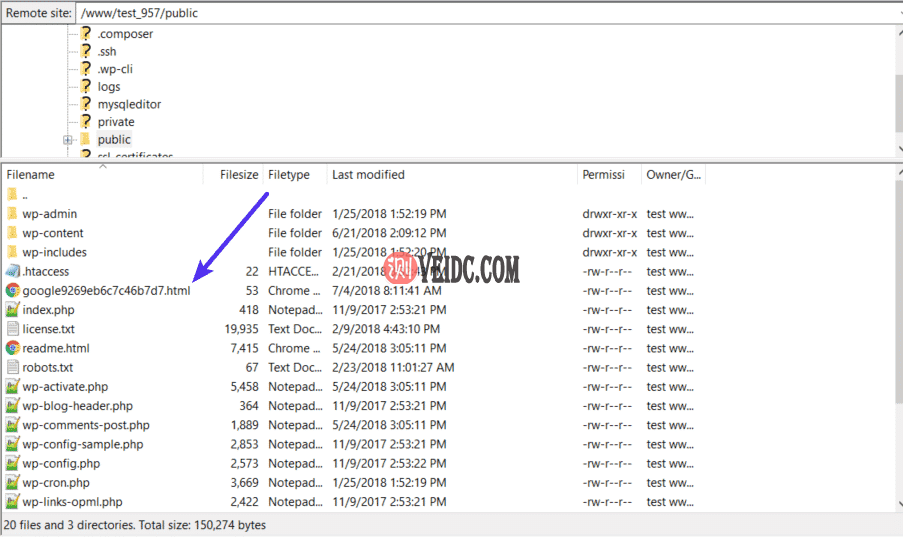Viewport: 903px width, 537px height.
Task: Click the 7/4/2018 8:11:41 AM modified date
Action: coord(386,290)
